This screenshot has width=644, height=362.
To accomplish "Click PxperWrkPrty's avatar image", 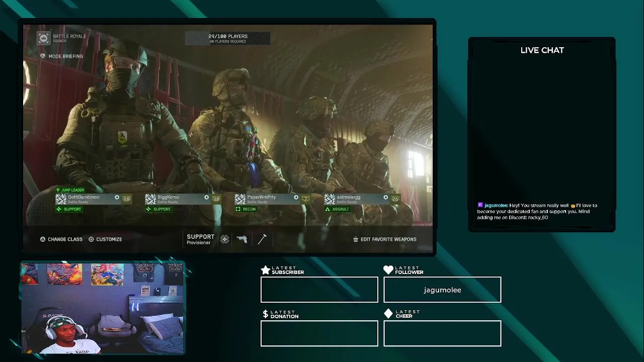I will point(240,199).
